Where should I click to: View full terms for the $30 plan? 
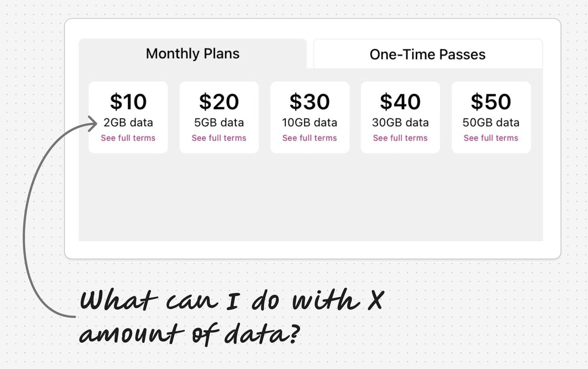310,138
